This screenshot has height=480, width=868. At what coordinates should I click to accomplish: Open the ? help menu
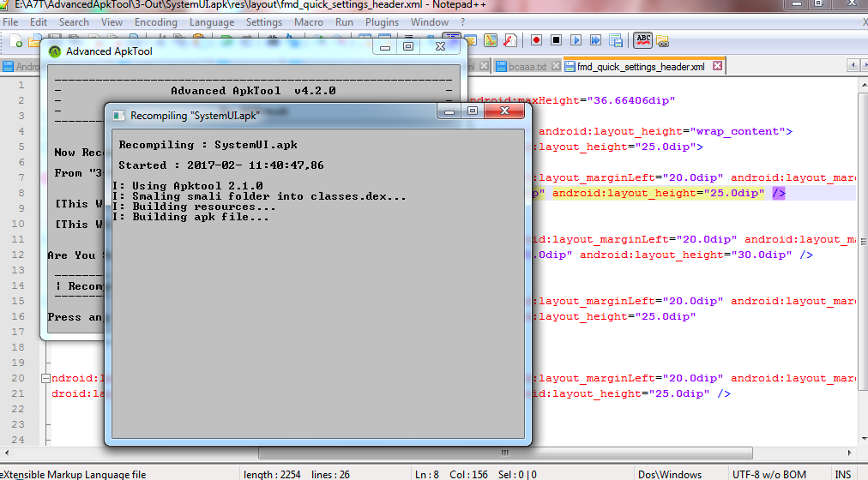pos(463,22)
